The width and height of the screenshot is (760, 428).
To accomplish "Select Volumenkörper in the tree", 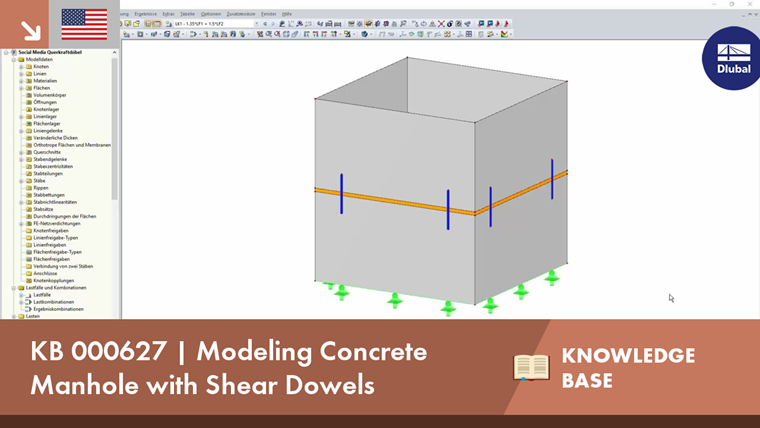I will pyautogui.click(x=50, y=95).
